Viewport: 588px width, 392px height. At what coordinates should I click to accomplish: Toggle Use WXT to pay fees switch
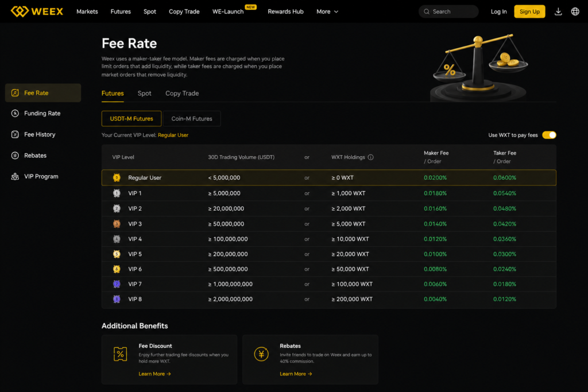point(549,135)
